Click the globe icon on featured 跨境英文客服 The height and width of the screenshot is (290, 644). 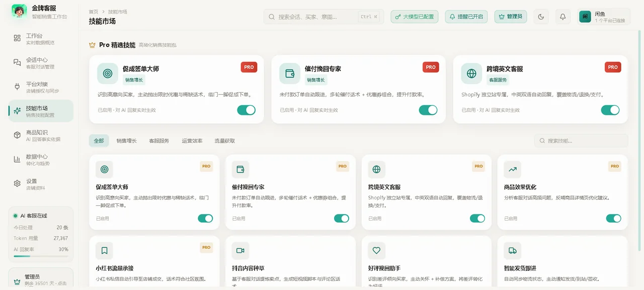coord(471,74)
